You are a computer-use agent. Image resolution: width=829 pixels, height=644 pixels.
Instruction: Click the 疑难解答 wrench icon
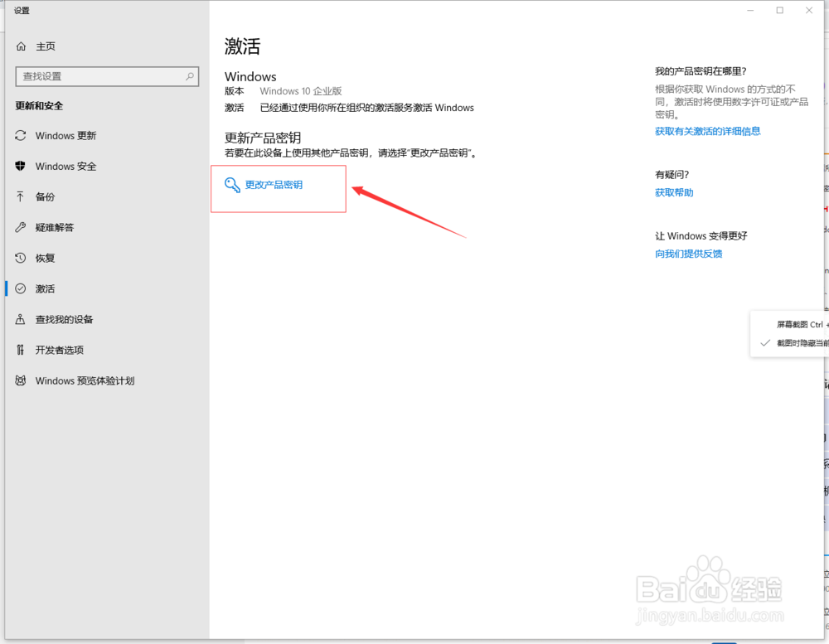21,227
